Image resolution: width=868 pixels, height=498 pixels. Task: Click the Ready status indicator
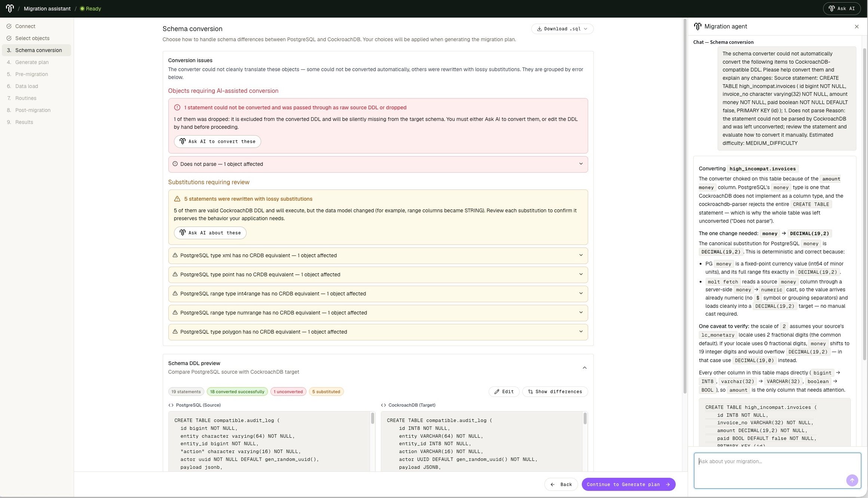[x=91, y=9]
